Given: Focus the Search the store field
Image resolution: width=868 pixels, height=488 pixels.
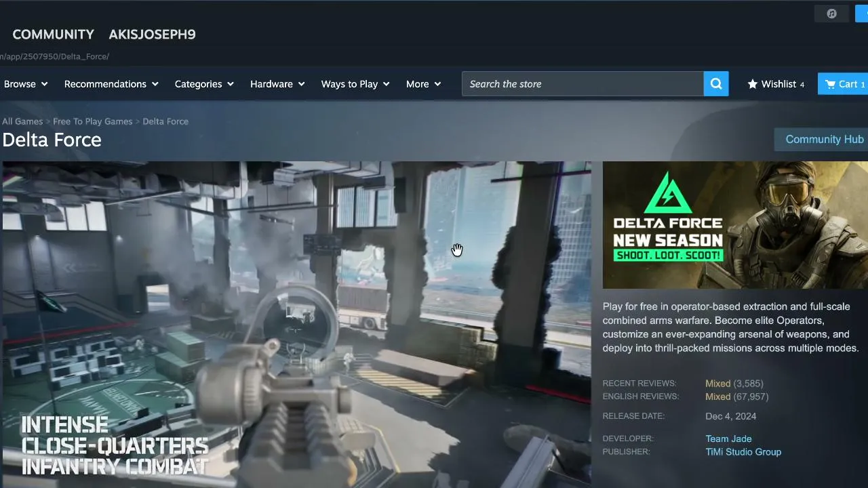Looking at the screenshot, I should tap(583, 84).
